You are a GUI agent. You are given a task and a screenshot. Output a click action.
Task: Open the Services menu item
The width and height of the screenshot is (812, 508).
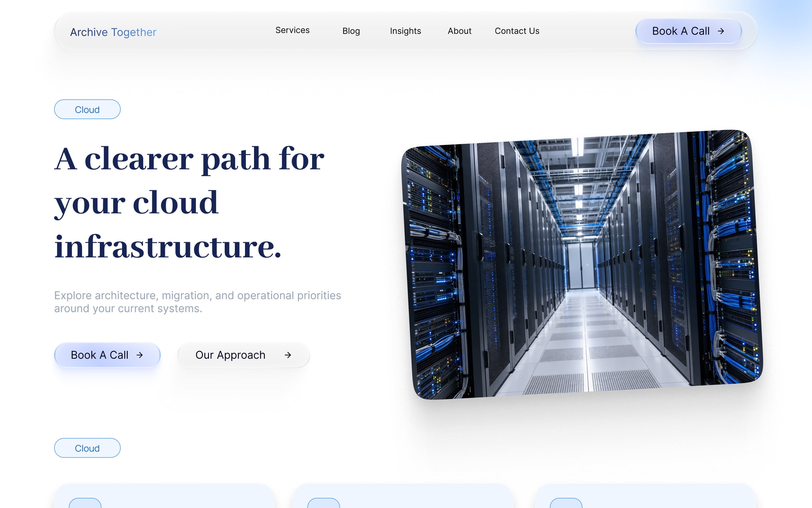[292, 30]
